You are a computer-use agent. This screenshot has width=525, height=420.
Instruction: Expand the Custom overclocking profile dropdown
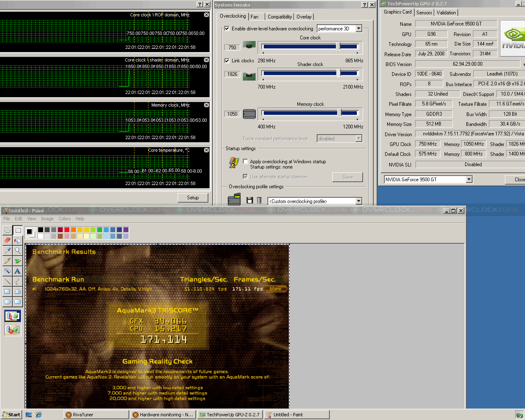(x=359, y=201)
